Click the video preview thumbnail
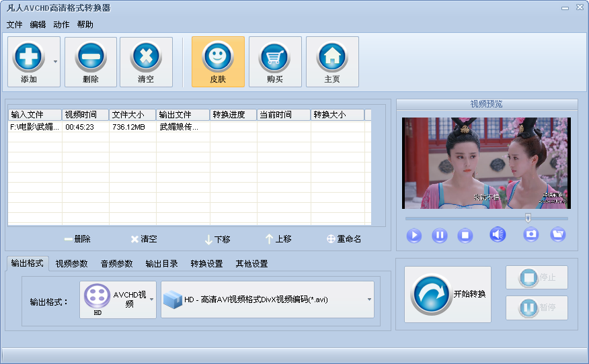Image resolution: width=589 pixels, height=364 pixels. tap(486, 163)
